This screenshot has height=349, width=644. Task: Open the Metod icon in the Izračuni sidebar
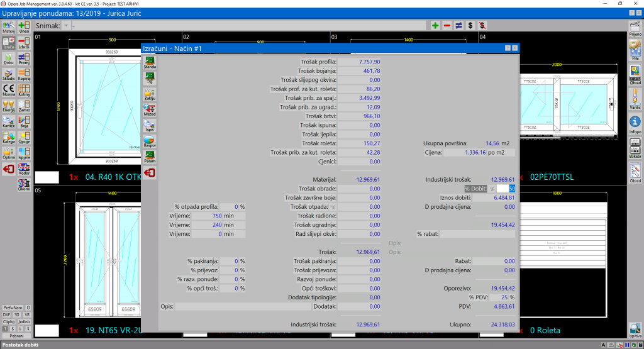150,110
